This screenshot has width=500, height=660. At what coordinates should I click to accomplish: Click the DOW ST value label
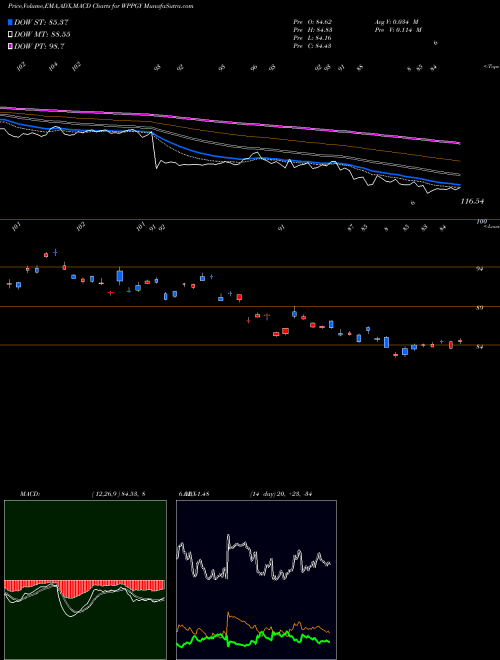tap(41, 22)
